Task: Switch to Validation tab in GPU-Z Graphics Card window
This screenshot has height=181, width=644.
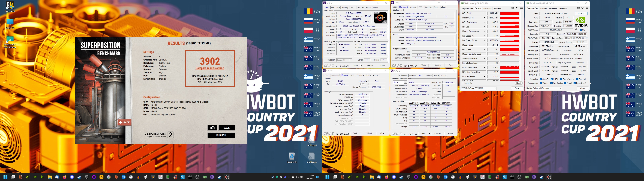Action: [x=563, y=9]
